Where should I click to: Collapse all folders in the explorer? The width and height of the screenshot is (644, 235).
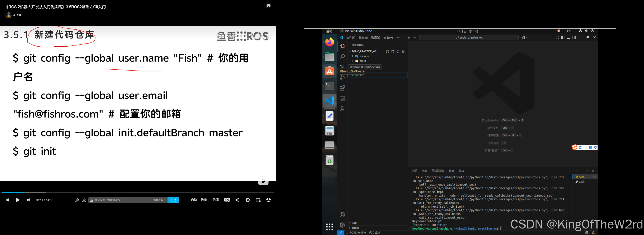[x=403, y=51]
